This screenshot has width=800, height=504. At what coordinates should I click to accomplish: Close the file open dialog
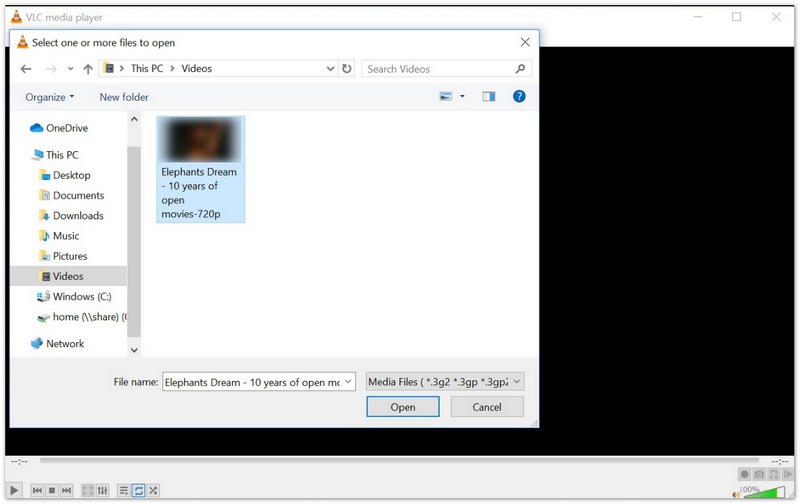(x=525, y=42)
